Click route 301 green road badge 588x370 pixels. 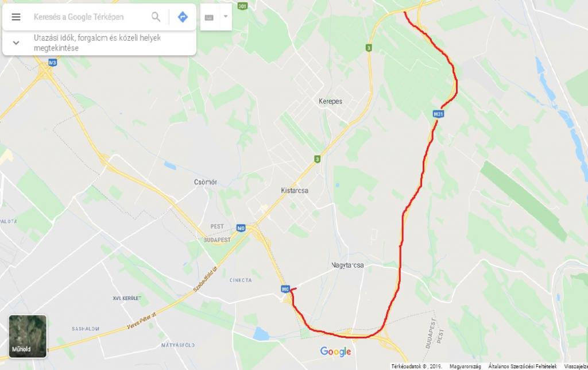[243, 6]
